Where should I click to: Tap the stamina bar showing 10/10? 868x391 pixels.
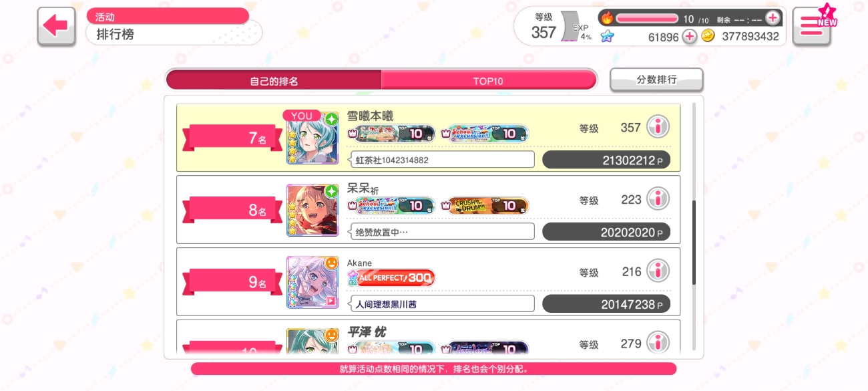647,18
